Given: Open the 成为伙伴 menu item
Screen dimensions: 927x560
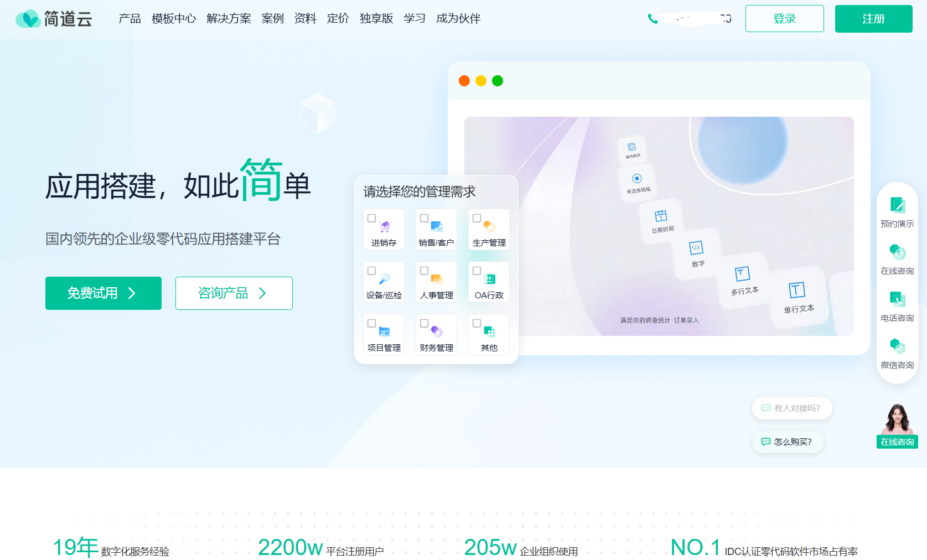Looking at the screenshot, I should pos(458,19).
